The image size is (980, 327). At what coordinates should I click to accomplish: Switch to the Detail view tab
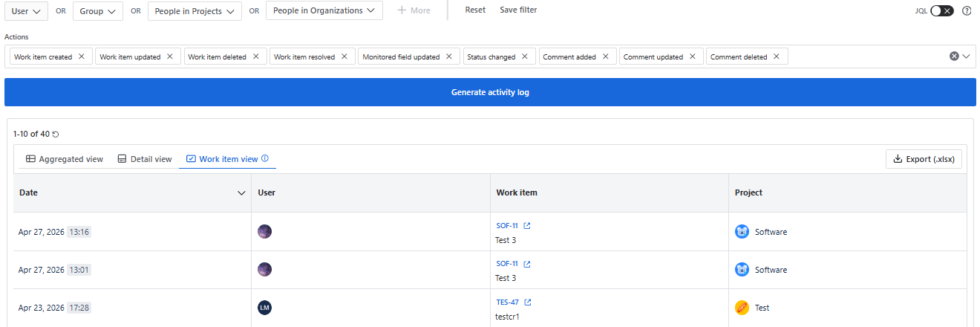[145, 159]
